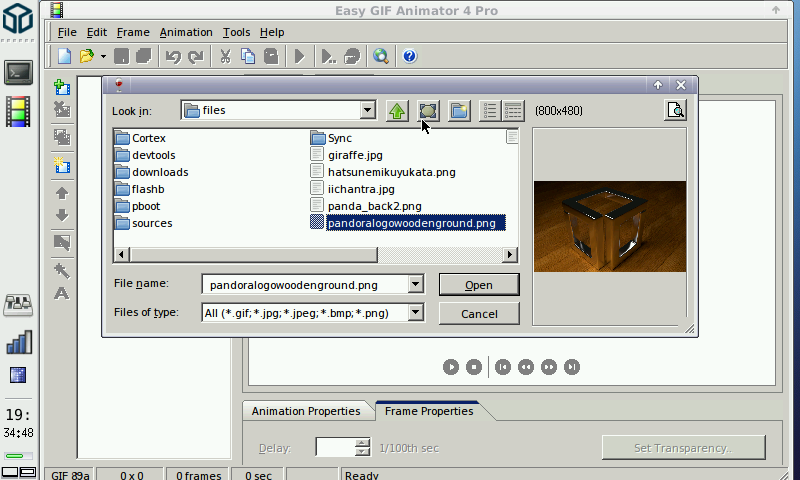800x480 pixels.
Task: Open the terminal icon in left panel
Action: click(x=18, y=72)
